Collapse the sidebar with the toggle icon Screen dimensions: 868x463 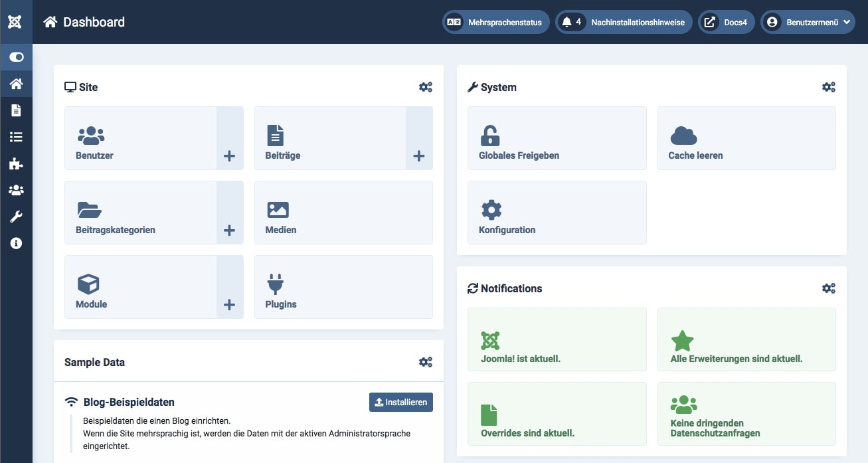pyautogui.click(x=16, y=56)
